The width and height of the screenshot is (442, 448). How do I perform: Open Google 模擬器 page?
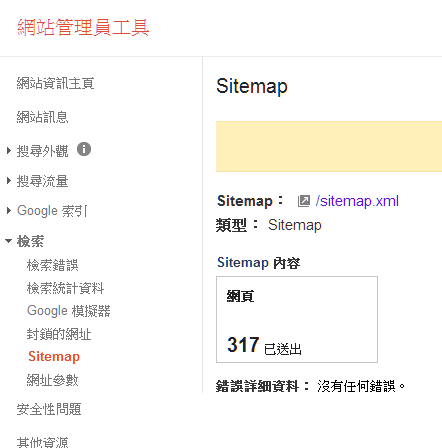(x=68, y=311)
